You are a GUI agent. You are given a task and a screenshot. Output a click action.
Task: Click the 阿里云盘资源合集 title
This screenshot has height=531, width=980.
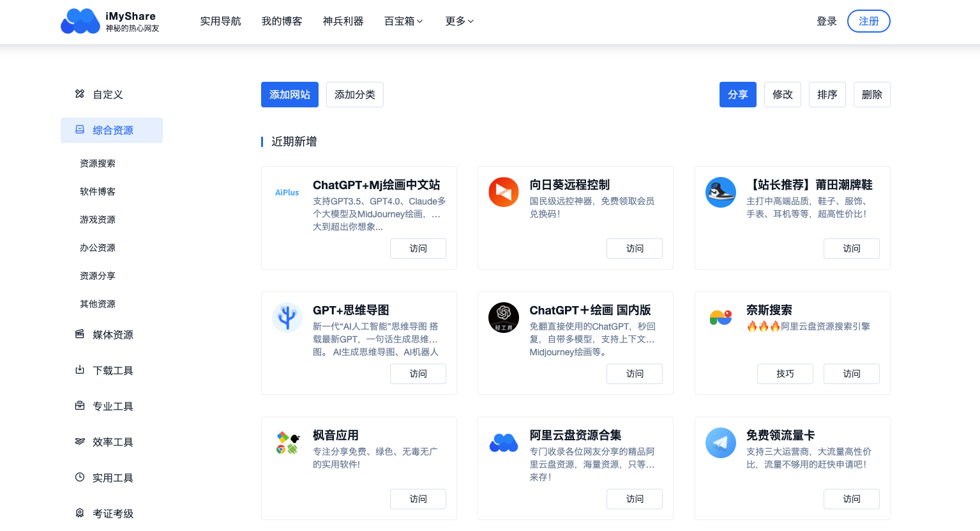coord(575,435)
